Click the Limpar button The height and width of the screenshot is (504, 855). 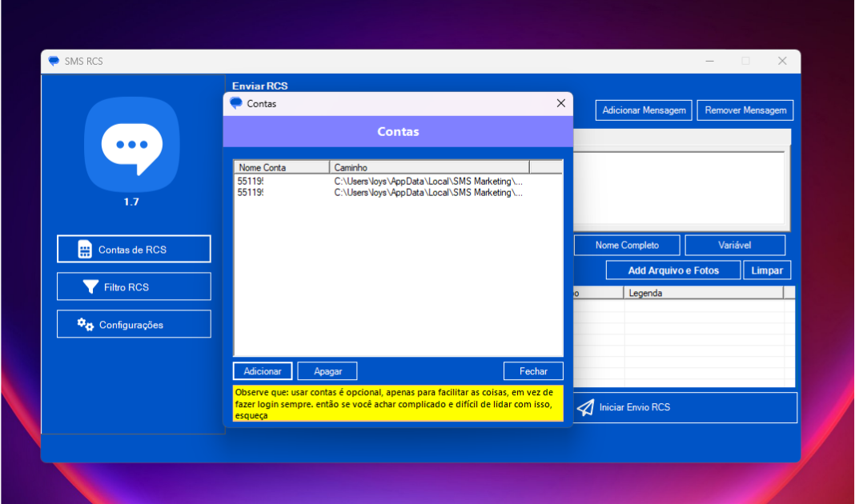[x=767, y=270]
